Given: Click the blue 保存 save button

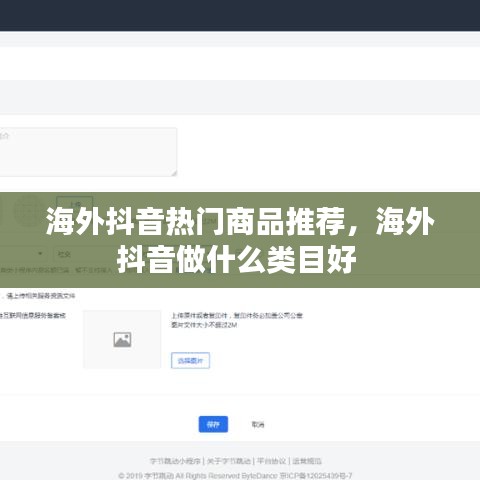Looking at the screenshot, I should (x=213, y=424).
